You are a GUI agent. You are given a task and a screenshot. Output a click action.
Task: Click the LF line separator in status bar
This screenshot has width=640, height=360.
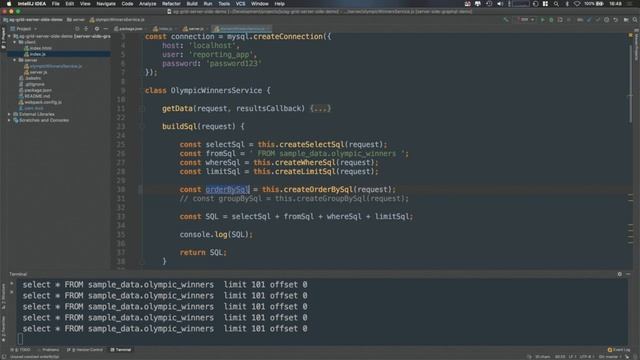[x=572, y=357]
